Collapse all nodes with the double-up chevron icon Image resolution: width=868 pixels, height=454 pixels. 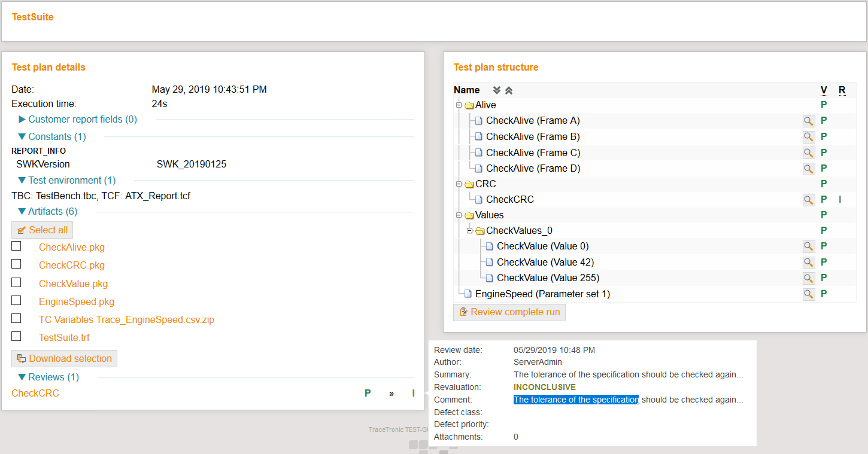pyautogui.click(x=508, y=90)
